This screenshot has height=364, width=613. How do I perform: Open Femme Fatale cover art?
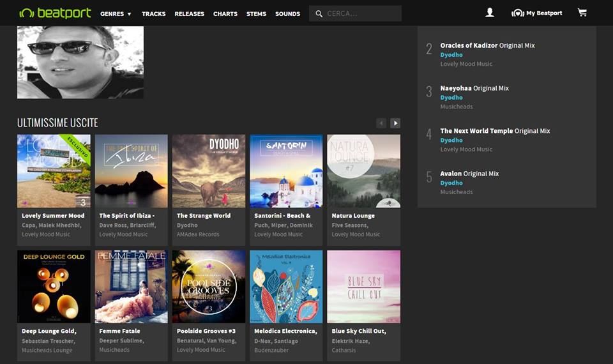click(x=131, y=287)
